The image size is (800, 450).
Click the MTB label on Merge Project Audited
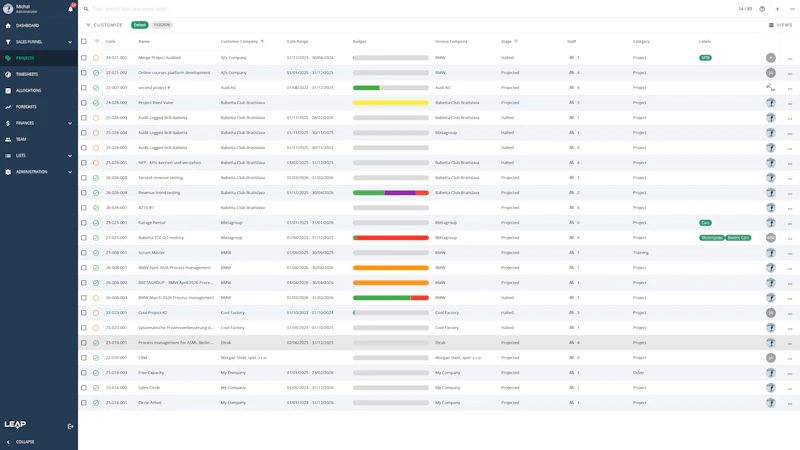(x=705, y=58)
